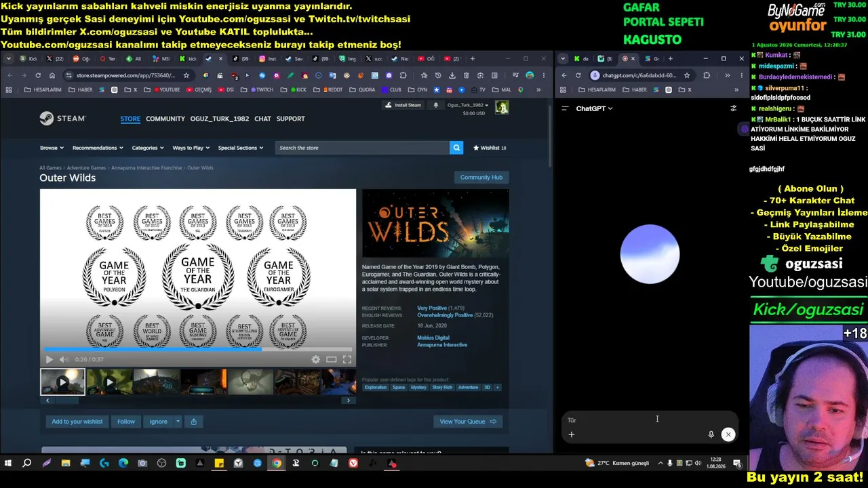Open Mobius Digital developer link
This screenshot has width=868, height=488.
[433, 338]
